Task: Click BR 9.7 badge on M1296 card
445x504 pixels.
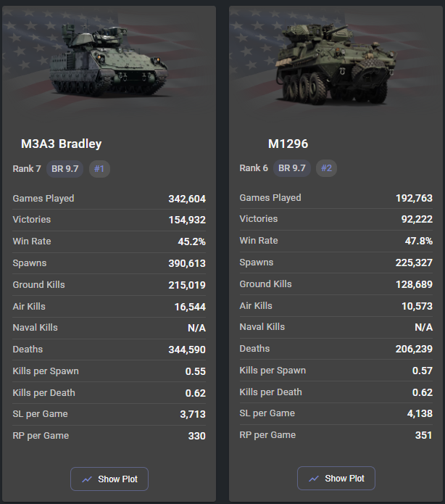Action: (x=292, y=168)
